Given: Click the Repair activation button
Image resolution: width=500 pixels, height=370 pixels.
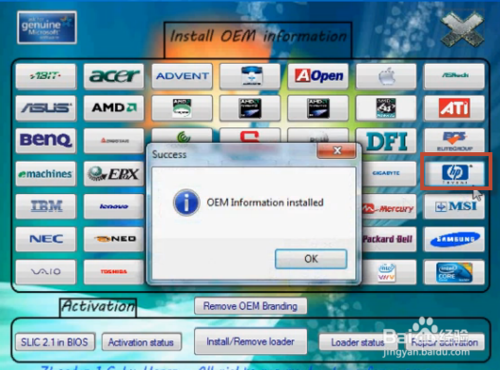Looking at the screenshot, I should [445, 342].
